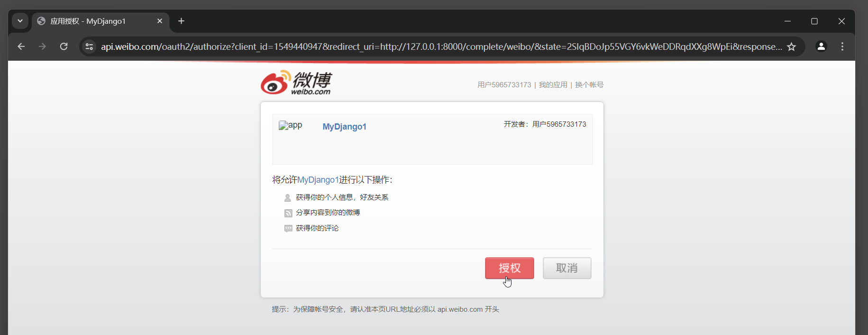Click the developer text 开发者：用户5965733173
This screenshot has width=868, height=335.
click(x=545, y=124)
